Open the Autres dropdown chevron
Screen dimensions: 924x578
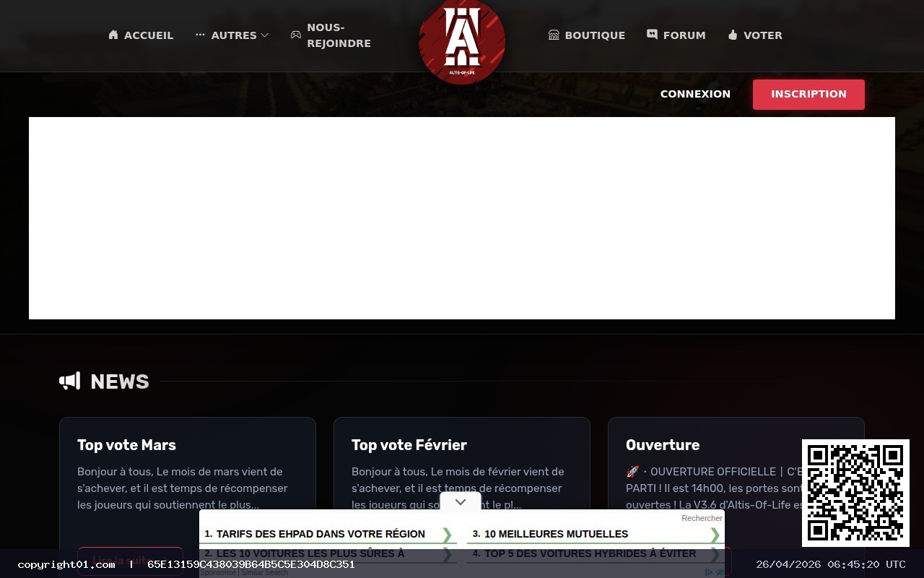(x=264, y=35)
